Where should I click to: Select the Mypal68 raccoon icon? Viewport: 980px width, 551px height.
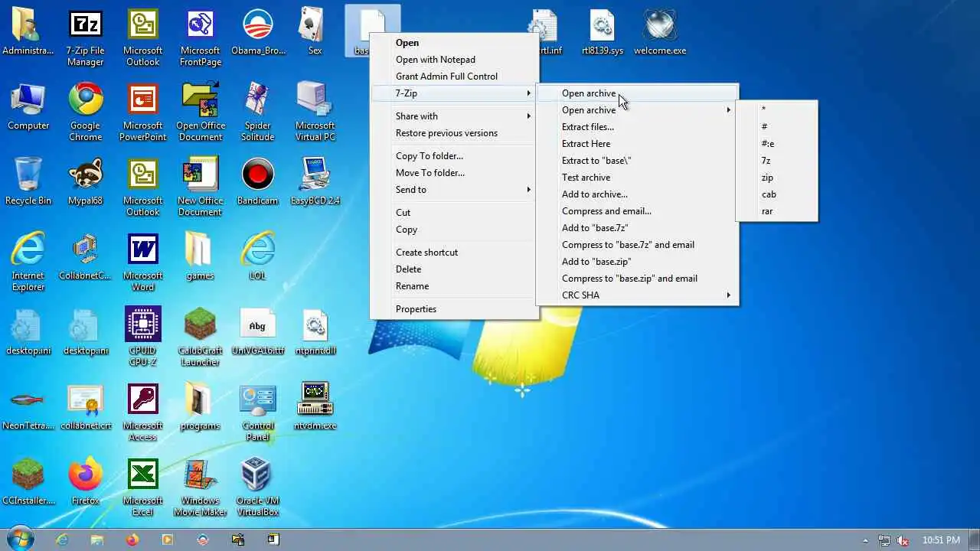pyautogui.click(x=85, y=182)
